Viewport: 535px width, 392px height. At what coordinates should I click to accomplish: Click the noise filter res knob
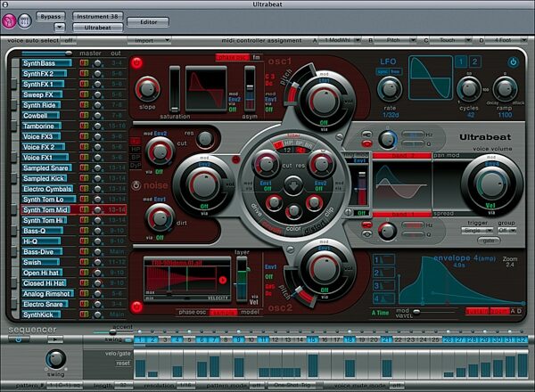point(205,139)
